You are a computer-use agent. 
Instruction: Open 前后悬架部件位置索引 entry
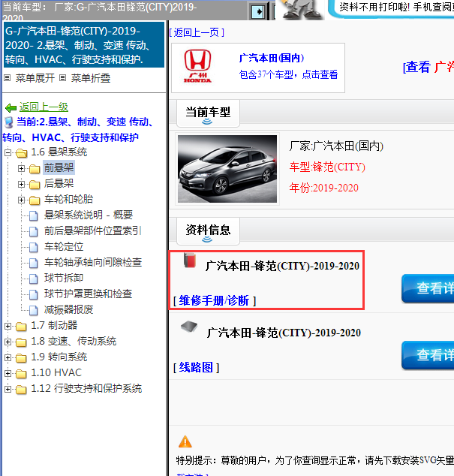[93, 230]
